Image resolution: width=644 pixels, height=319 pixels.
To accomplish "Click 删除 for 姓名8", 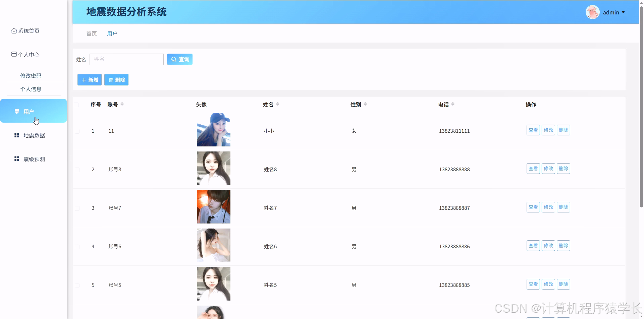I will coord(563,169).
